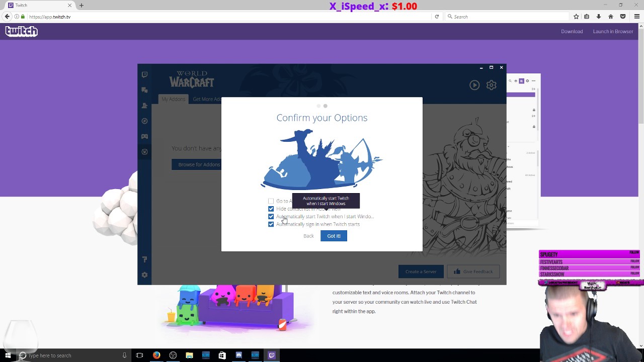Open the compass discover sidebar icon
Screen dimensions: 644x362
click(x=144, y=121)
